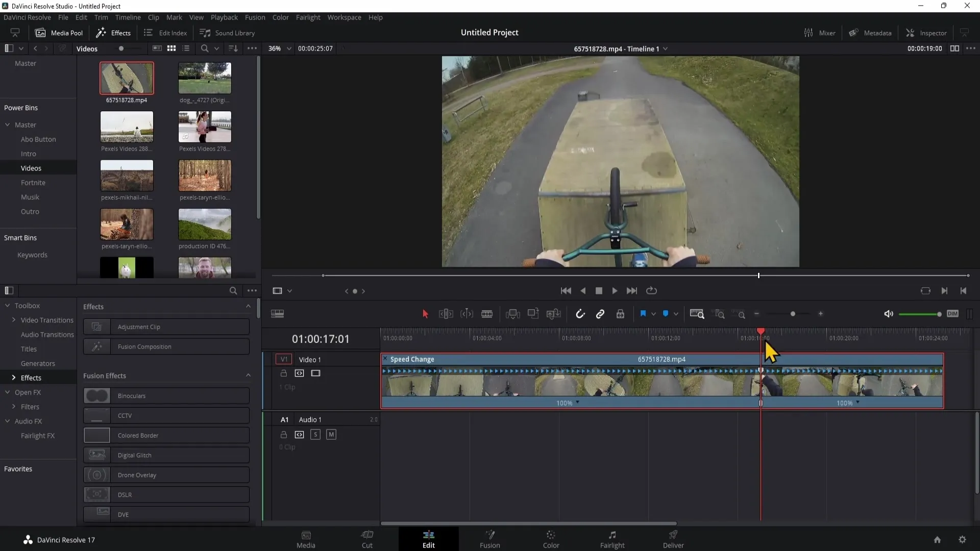Toggle the mute button on Audio 1

[331, 434]
